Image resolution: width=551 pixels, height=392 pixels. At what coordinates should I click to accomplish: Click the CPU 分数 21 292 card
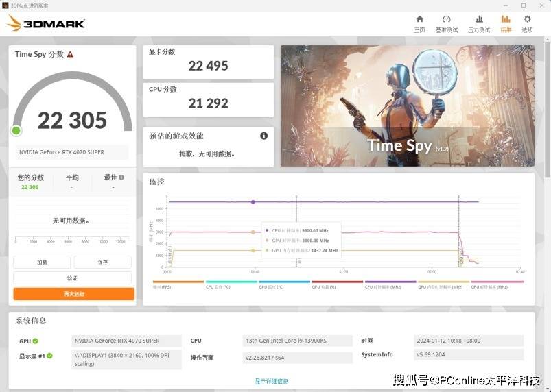coord(208,99)
